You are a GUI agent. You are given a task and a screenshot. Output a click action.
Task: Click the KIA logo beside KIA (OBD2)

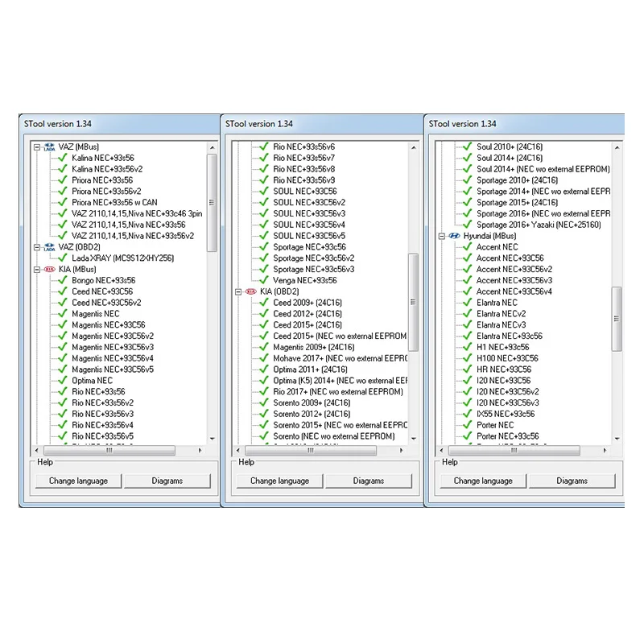coord(250,291)
